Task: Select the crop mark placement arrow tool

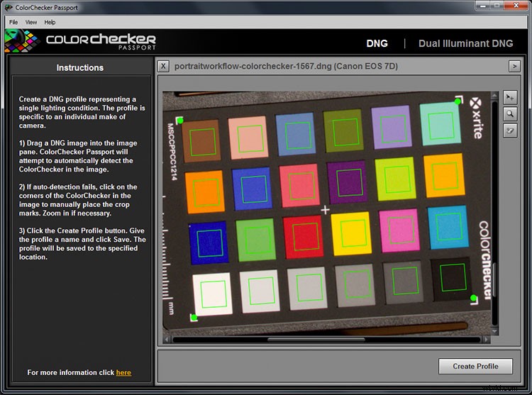Action: click(510, 97)
